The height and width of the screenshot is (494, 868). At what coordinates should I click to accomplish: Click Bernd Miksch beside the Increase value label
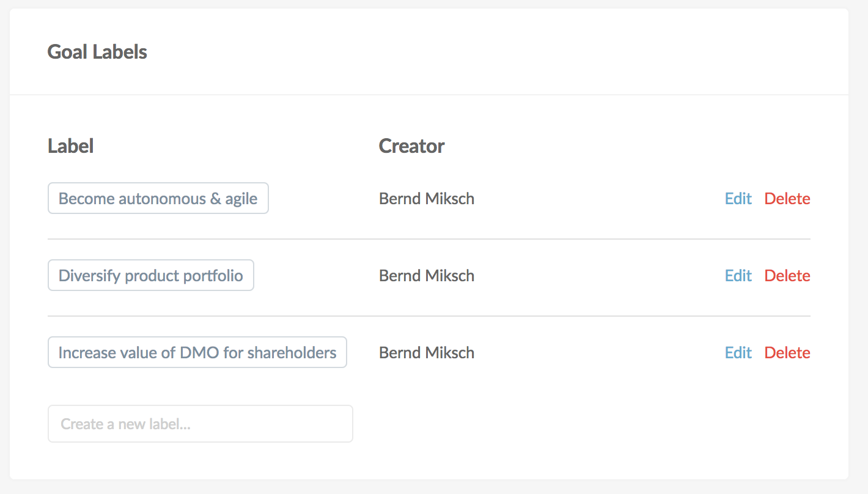(x=427, y=353)
